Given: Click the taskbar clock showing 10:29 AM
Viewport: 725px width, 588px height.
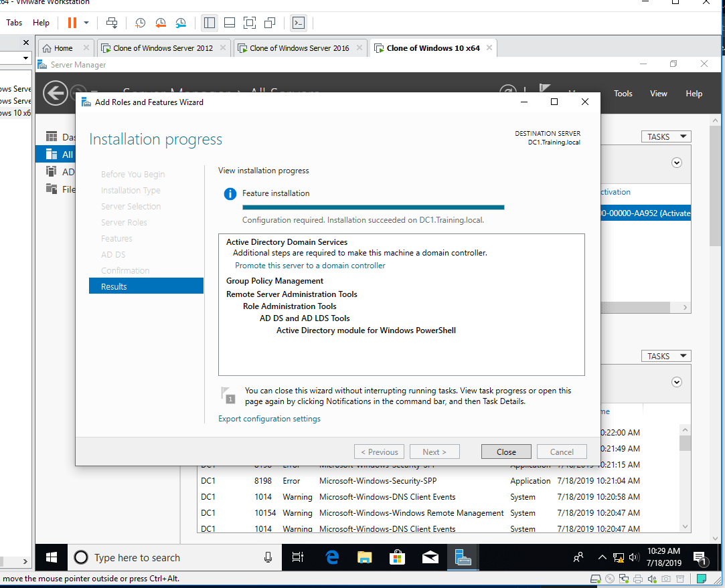Looking at the screenshot, I should click(x=664, y=557).
